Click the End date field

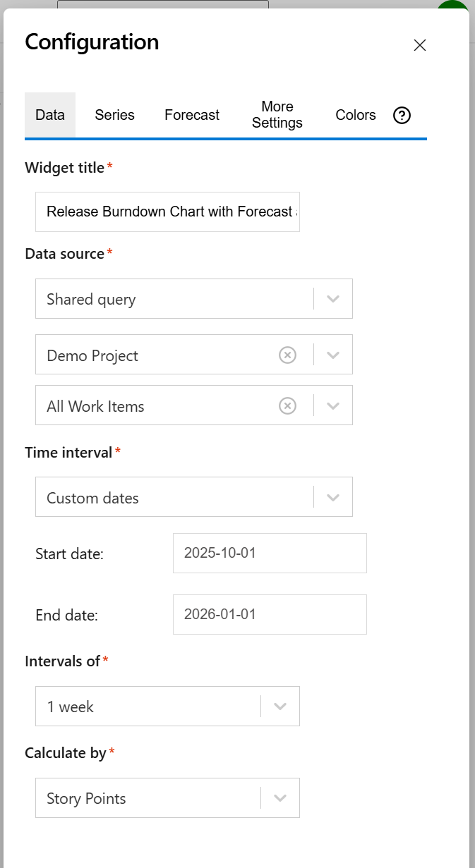[269, 614]
